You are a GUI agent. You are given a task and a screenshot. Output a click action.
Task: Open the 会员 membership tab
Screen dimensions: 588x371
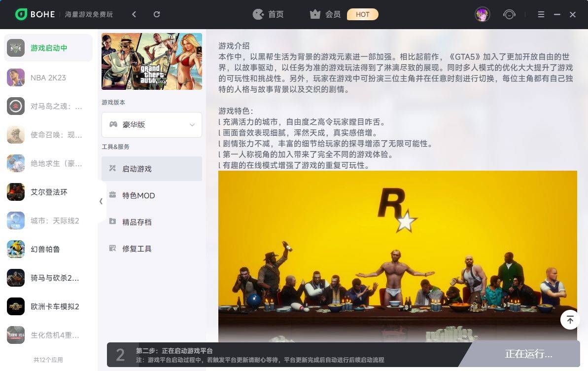coord(325,14)
